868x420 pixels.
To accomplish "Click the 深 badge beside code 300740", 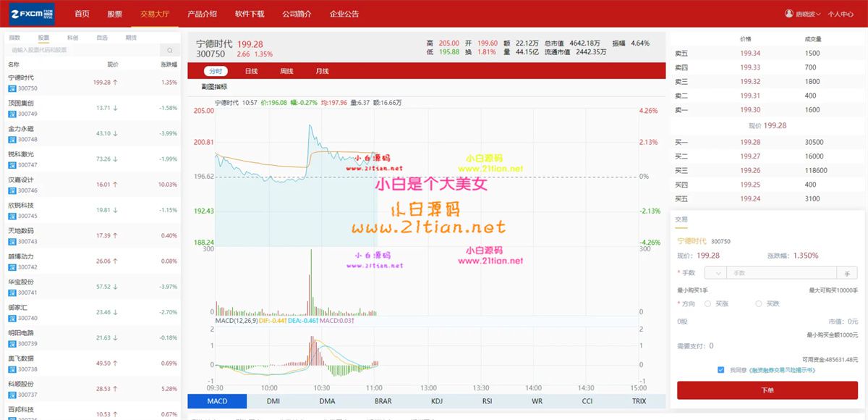I will click(12, 318).
